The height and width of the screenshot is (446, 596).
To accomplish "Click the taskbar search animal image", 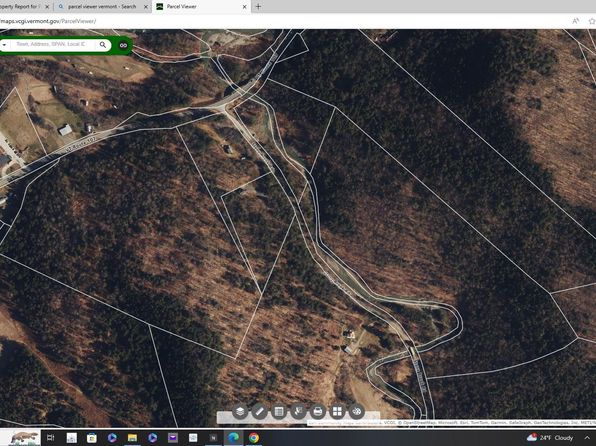I will point(24,438).
